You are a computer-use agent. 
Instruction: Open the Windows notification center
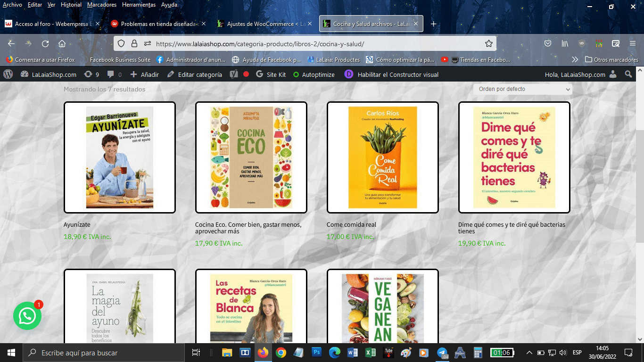pyautogui.click(x=628, y=353)
